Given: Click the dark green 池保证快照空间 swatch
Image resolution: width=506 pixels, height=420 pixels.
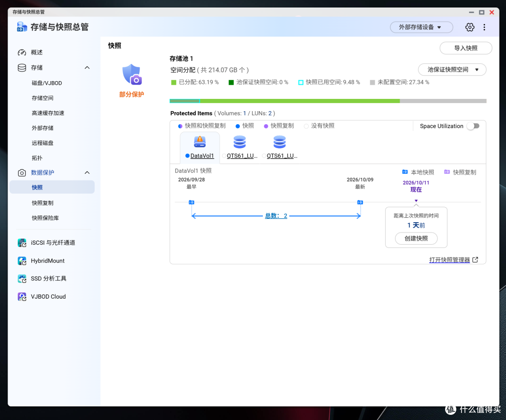Looking at the screenshot, I should point(231,82).
